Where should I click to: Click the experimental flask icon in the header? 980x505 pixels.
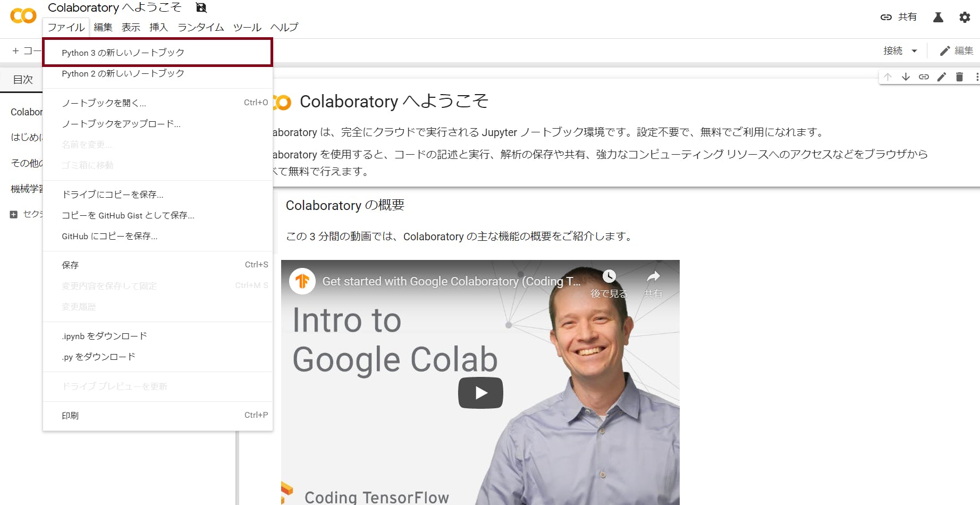938,18
